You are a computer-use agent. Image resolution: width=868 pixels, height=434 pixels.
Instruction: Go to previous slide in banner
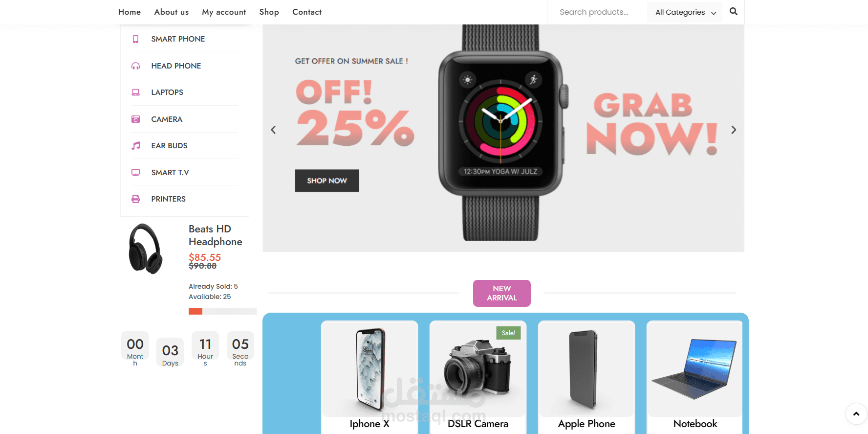pyautogui.click(x=273, y=130)
